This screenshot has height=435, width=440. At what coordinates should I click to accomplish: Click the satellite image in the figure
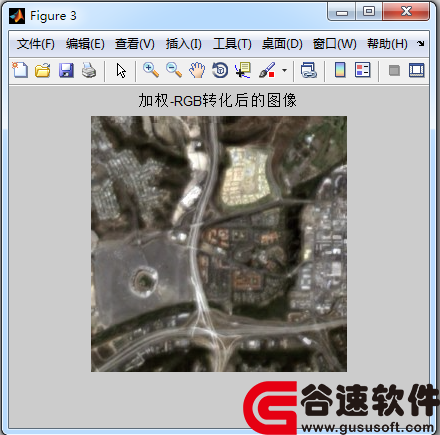point(219,244)
